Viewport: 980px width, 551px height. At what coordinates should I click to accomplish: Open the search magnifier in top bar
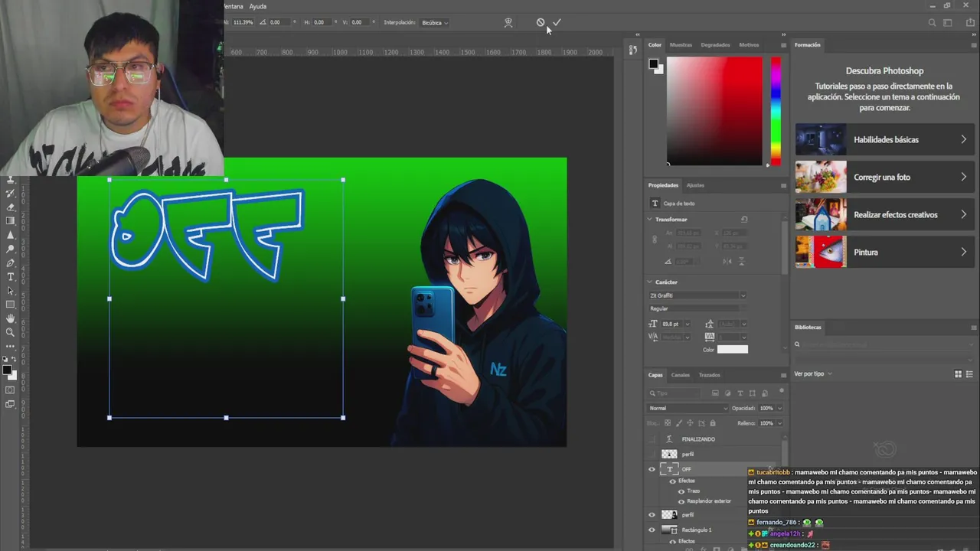932,23
